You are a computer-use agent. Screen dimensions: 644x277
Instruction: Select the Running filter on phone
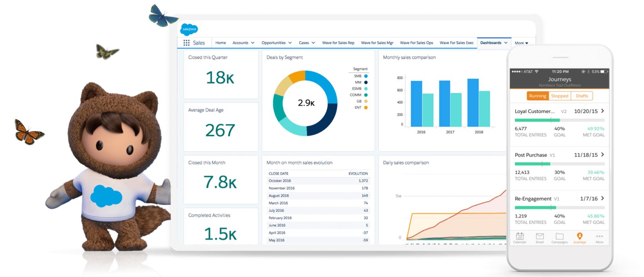pyautogui.click(x=537, y=96)
